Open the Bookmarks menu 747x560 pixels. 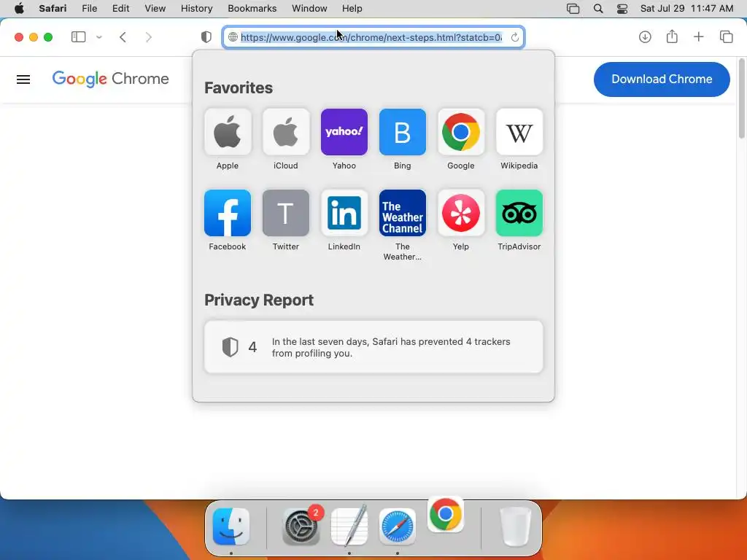coord(252,9)
